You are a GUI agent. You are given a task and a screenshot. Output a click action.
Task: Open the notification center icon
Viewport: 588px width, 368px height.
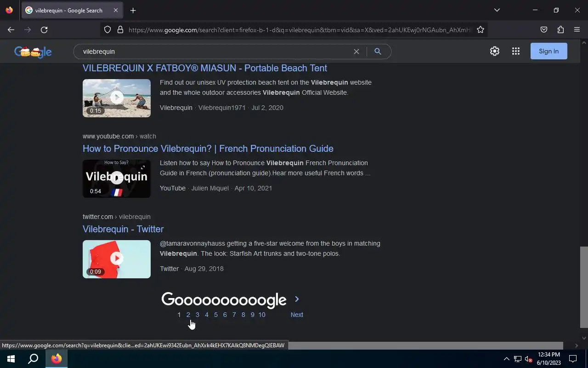click(573, 359)
